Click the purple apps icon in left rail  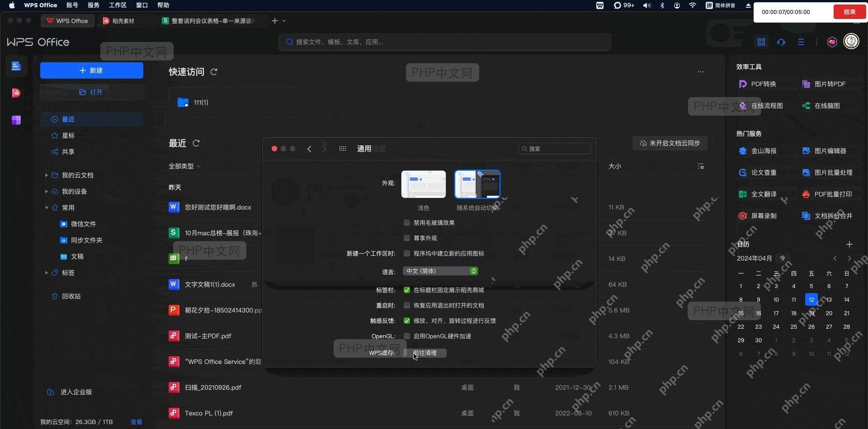point(16,120)
